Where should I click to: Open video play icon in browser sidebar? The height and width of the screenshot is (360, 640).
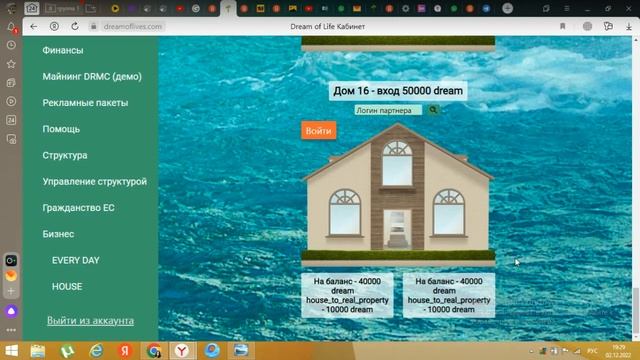coord(11,101)
